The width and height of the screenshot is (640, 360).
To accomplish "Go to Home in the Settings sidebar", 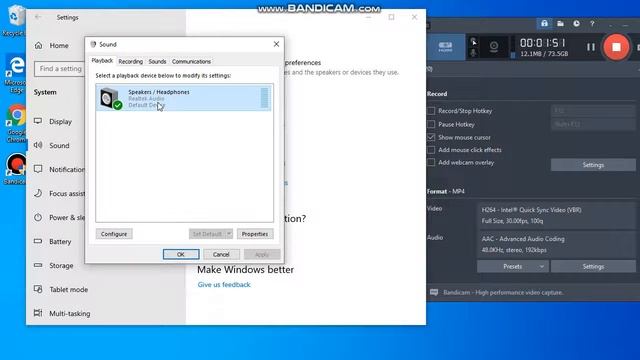I will 51,45.
